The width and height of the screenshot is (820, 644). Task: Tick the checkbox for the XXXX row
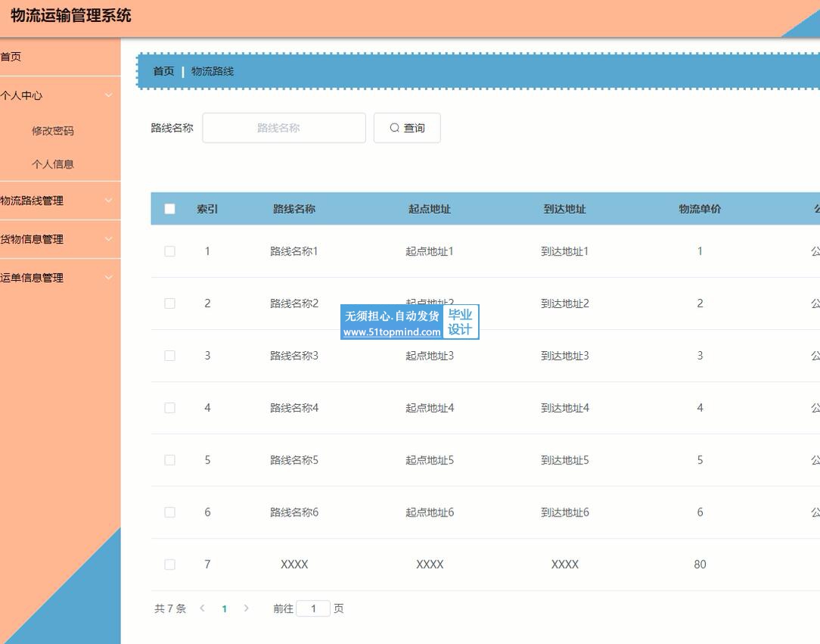tap(169, 565)
